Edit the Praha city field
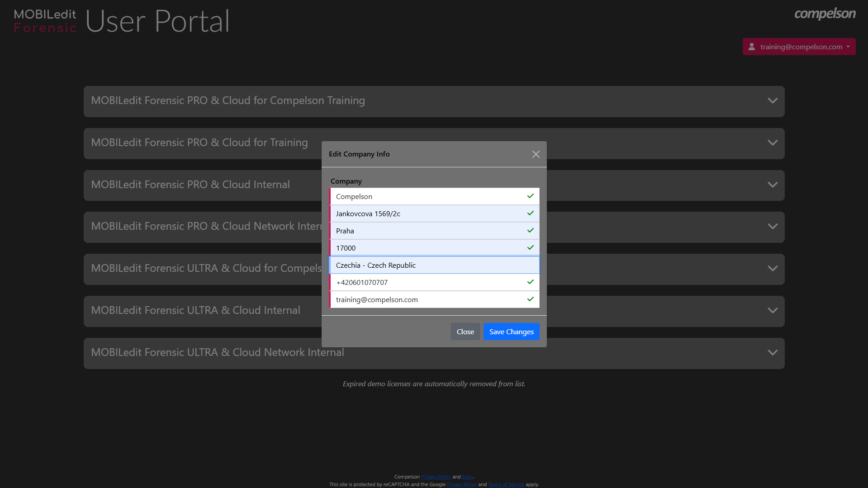The width and height of the screenshot is (868, 488). pyautogui.click(x=434, y=231)
